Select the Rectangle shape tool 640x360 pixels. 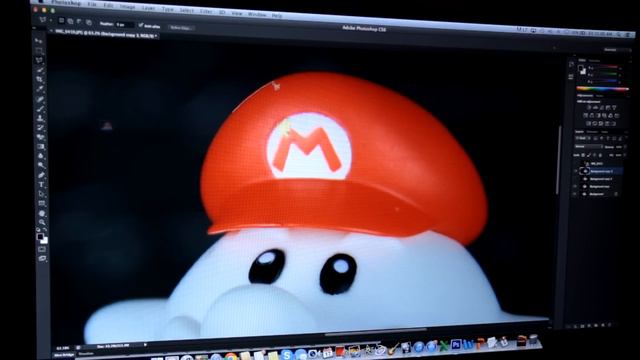[42, 204]
